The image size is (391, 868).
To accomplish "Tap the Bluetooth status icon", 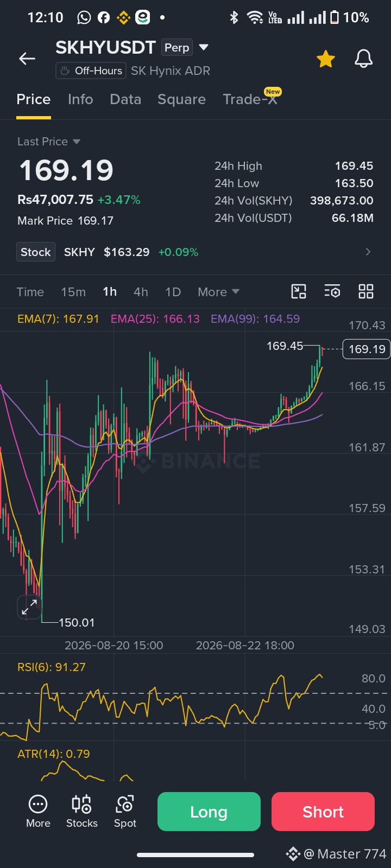I will (x=234, y=18).
